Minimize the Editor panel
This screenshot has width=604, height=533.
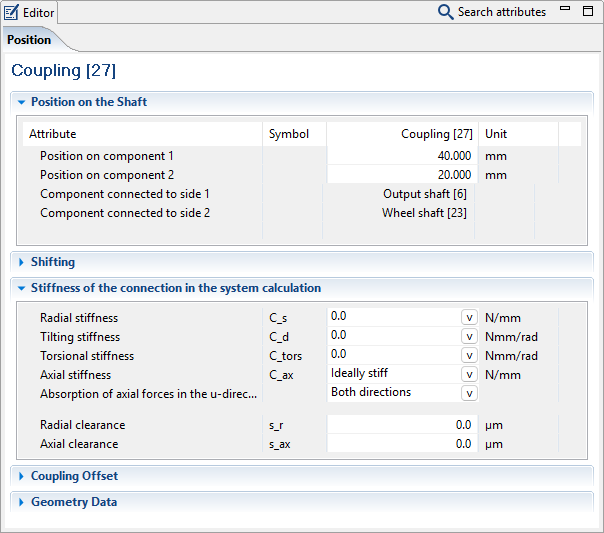click(565, 10)
